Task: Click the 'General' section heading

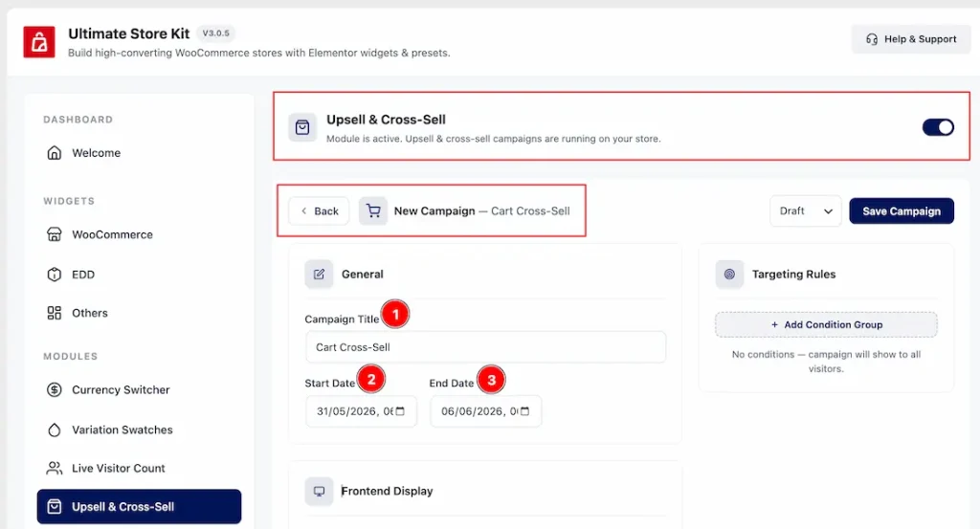Action: pyautogui.click(x=363, y=275)
